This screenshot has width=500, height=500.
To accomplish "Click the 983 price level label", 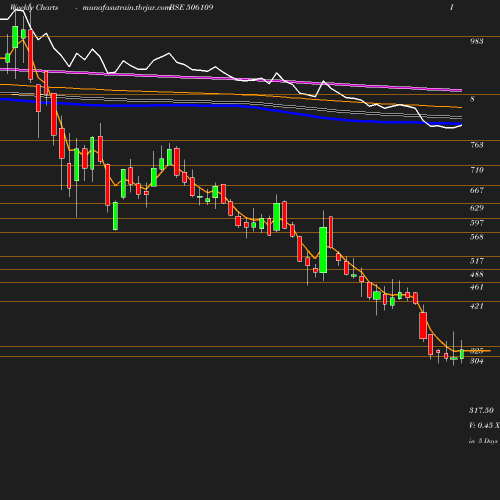I will (477, 41).
